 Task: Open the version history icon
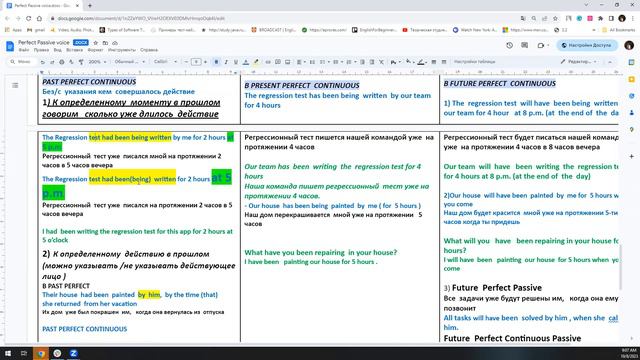509,45
